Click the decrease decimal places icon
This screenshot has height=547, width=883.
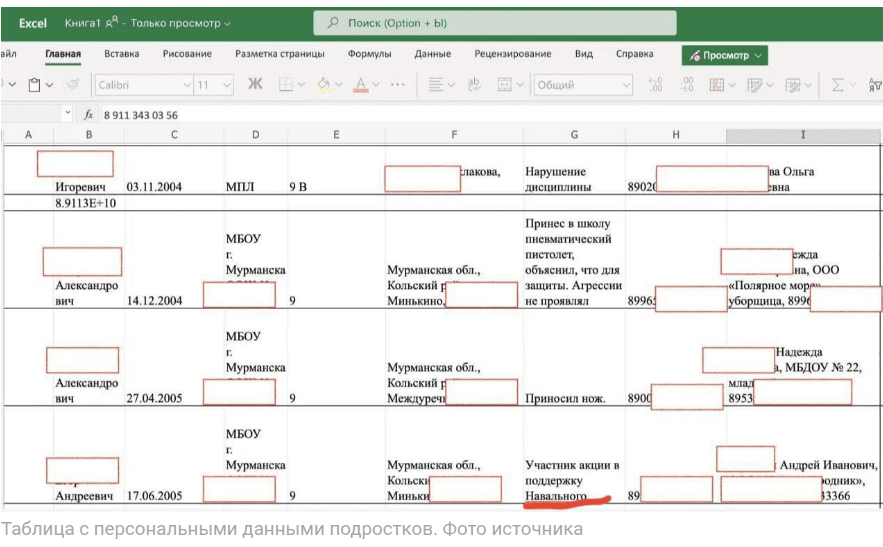(x=687, y=85)
